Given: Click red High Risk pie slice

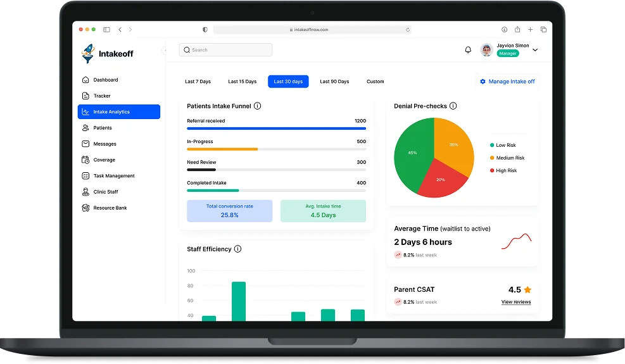Looking at the screenshot, I should (441, 180).
